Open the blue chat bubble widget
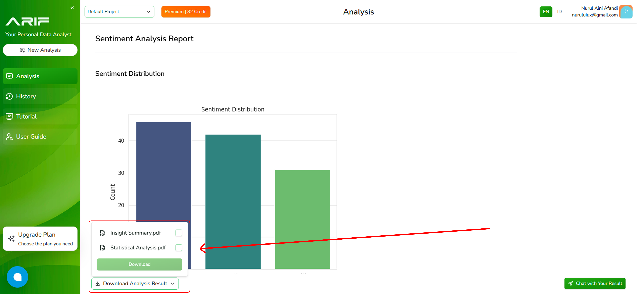644x294 pixels. click(x=18, y=277)
